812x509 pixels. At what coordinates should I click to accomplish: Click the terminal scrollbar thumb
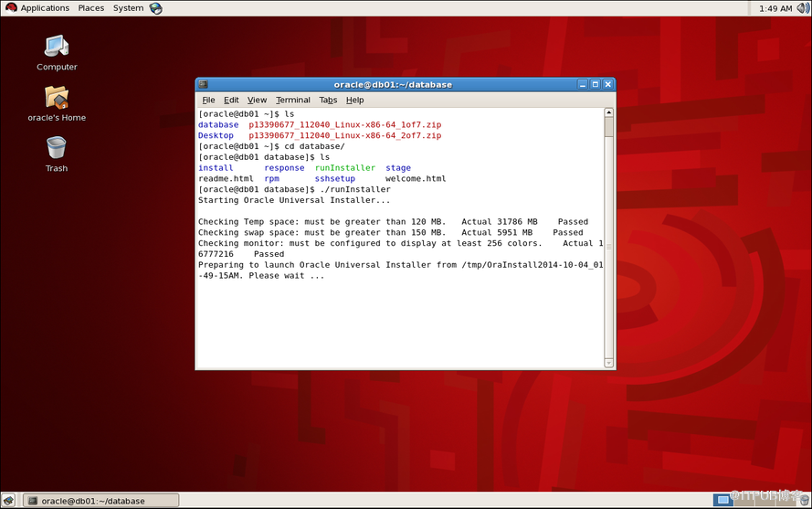coord(609,127)
